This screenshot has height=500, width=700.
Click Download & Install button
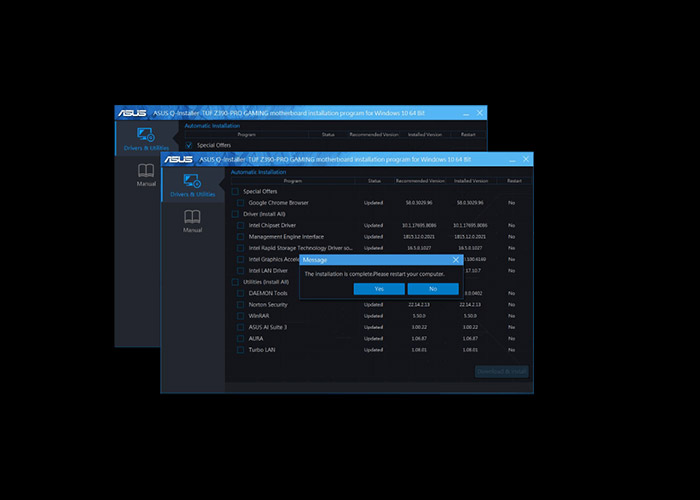tap(502, 371)
